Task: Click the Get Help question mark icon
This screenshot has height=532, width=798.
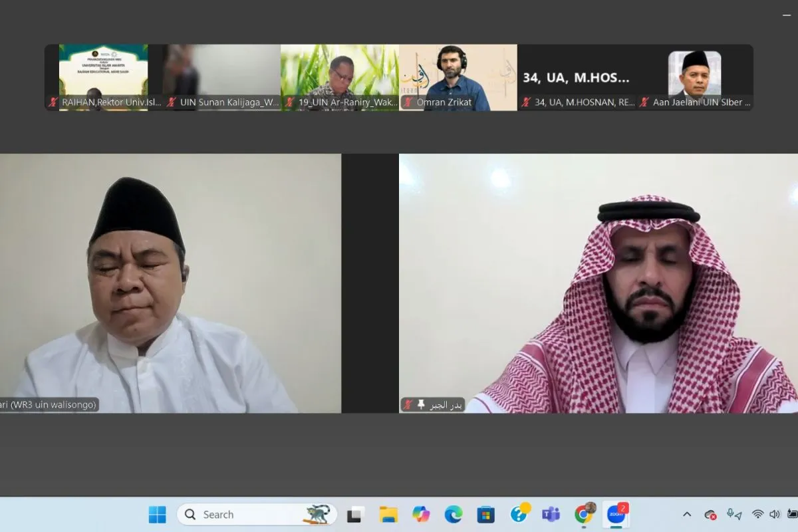Action: tap(519, 514)
